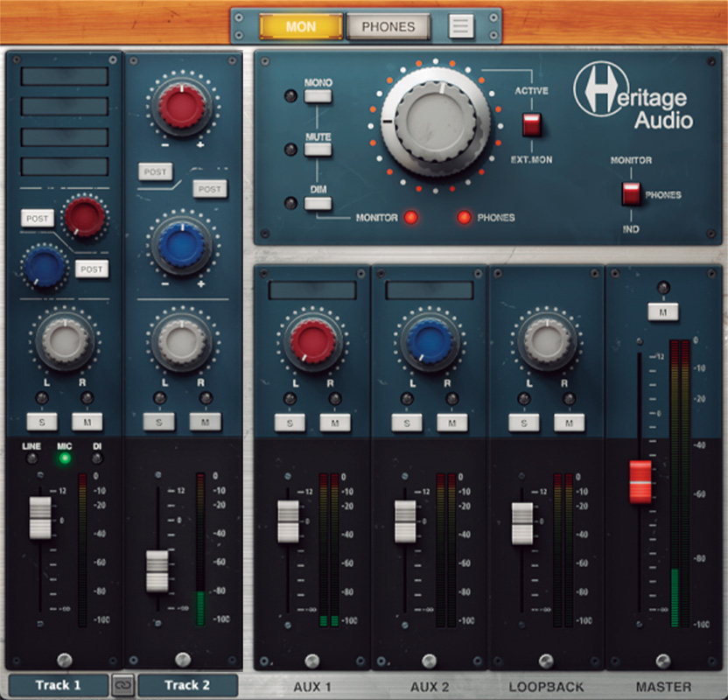The width and height of the screenshot is (728, 700).
Task: Click the Heritage Audio logo
Action: click(x=633, y=97)
